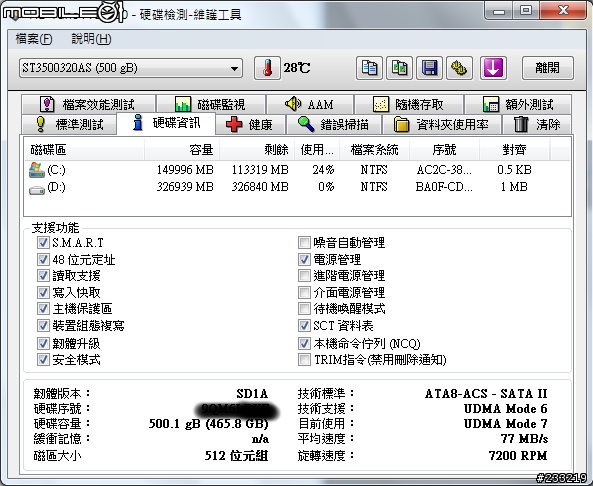The width and height of the screenshot is (593, 486).
Task: Click the 113319 MB remaining cell
Action: click(x=260, y=170)
